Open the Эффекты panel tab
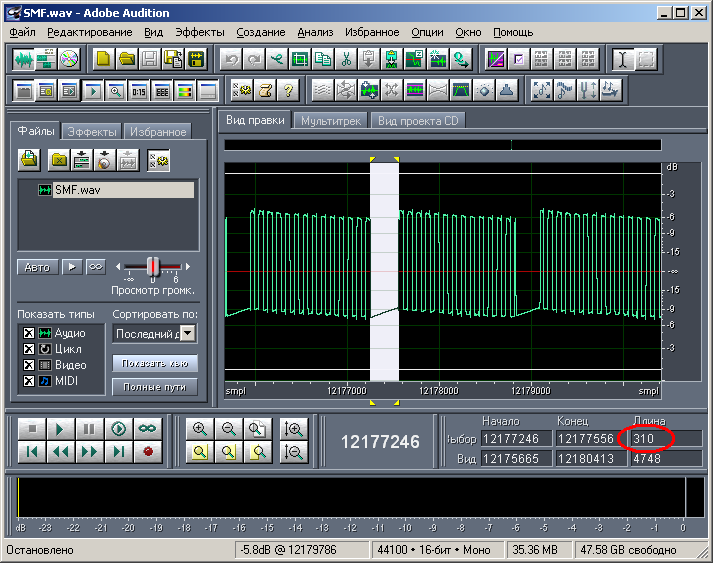Image resolution: width=713 pixels, height=563 pixels. coord(92,132)
